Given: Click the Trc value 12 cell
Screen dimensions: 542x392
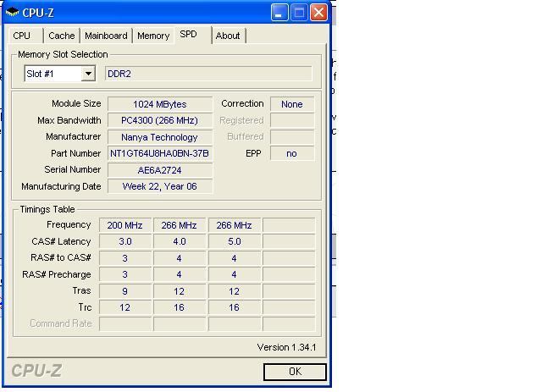Looking at the screenshot, I should 125,307.
